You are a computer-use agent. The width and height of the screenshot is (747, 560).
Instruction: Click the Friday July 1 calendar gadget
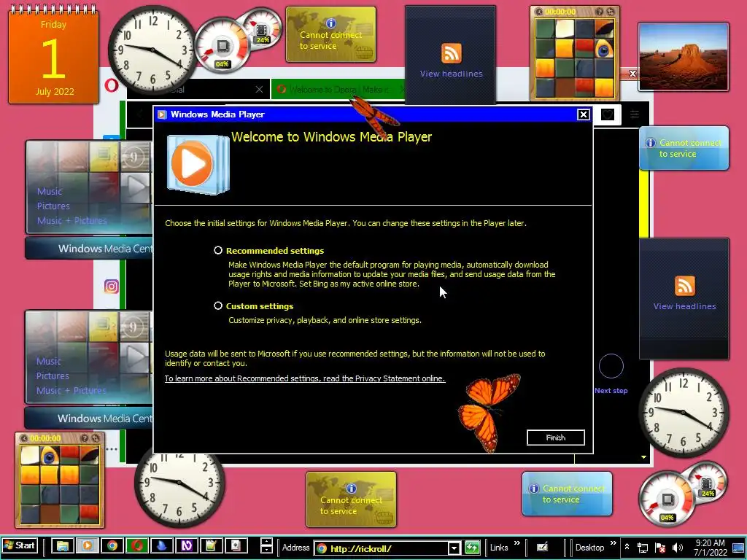53,55
